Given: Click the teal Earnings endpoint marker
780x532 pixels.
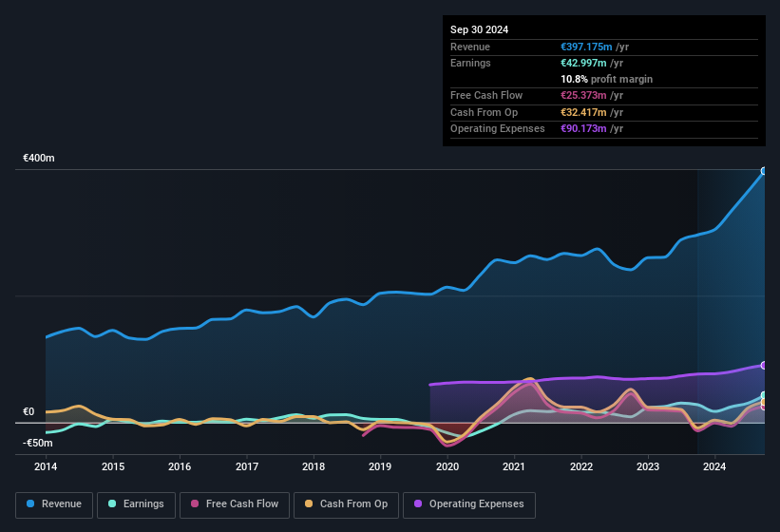Looking at the screenshot, I should [764, 395].
